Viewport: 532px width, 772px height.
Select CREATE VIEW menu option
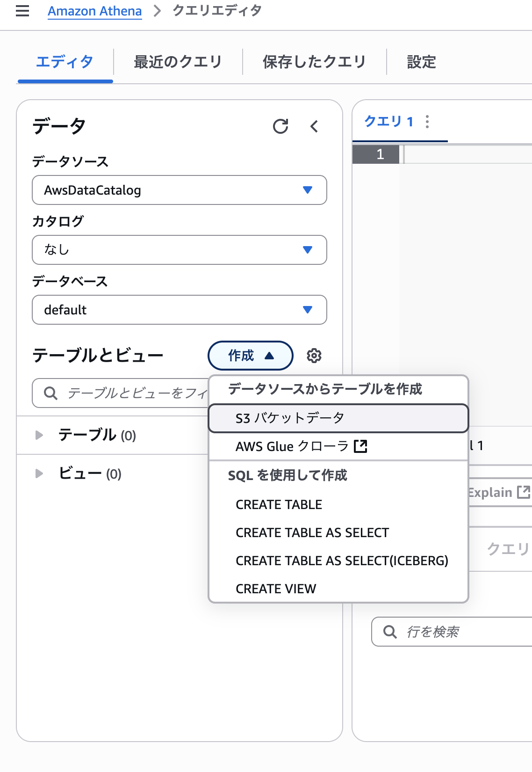(338, 589)
